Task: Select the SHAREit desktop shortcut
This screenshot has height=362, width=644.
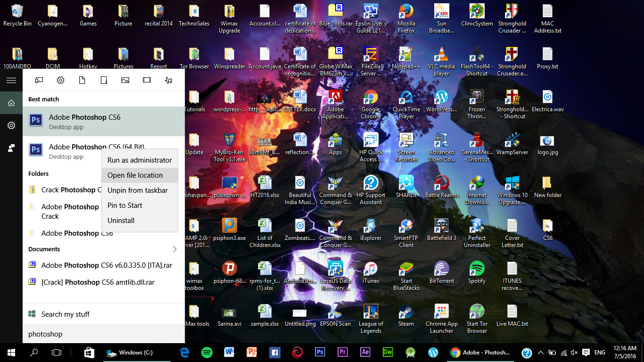Action: point(406,188)
